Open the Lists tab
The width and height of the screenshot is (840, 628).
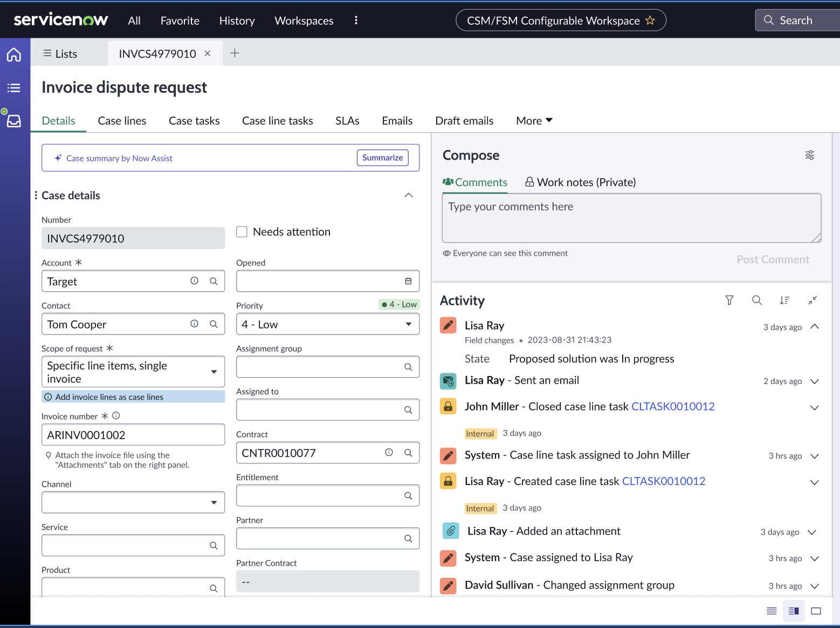click(60, 53)
